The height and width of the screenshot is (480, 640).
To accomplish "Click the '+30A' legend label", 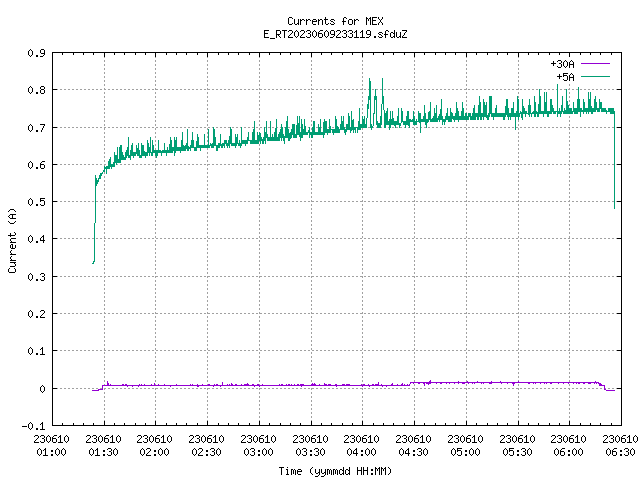I will click(562, 64).
